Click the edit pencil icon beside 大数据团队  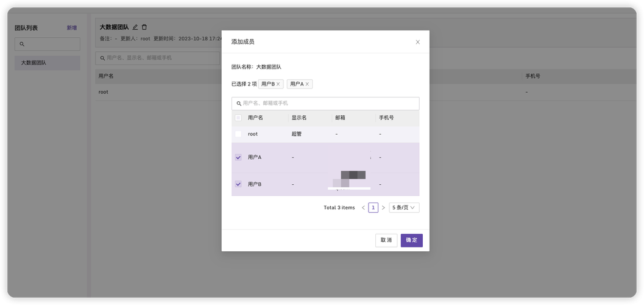pos(135,27)
